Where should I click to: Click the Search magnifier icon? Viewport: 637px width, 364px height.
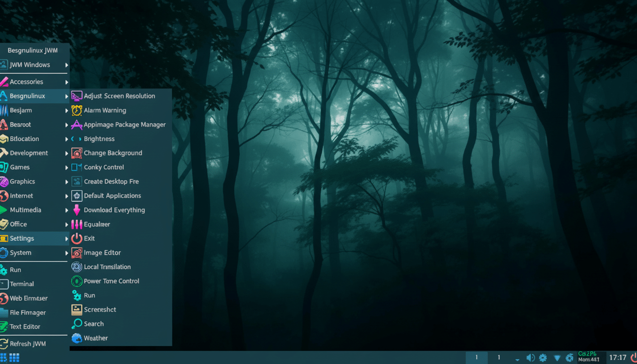(x=76, y=324)
